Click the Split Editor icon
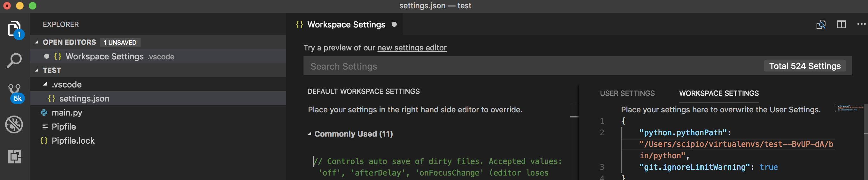Screen dimensions: 868x180 coord(841,25)
